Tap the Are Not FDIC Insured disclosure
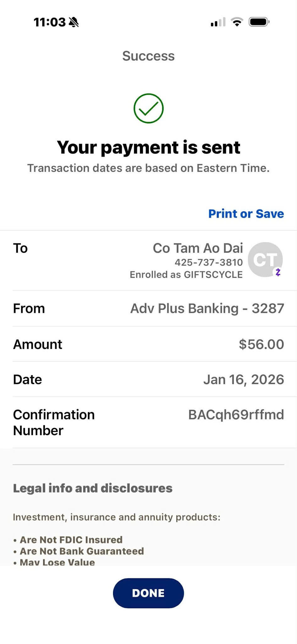This screenshot has height=644, width=297. (x=71, y=540)
